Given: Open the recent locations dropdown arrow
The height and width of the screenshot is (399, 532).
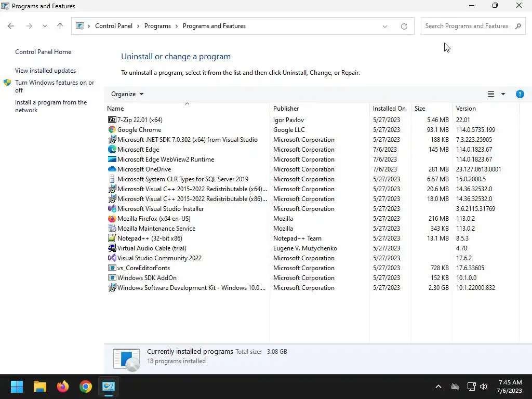Looking at the screenshot, I should pyautogui.click(x=45, y=26).
